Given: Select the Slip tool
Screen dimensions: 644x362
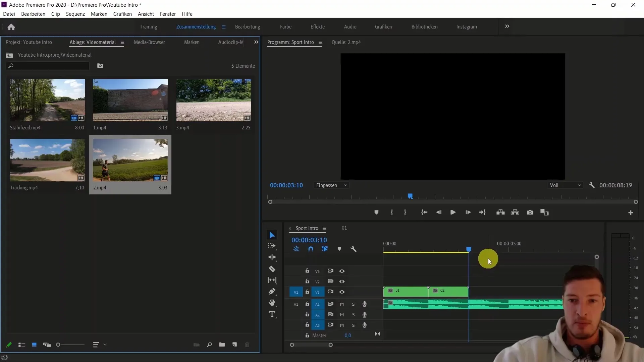Looking at the screenshot, I should 272,280.
